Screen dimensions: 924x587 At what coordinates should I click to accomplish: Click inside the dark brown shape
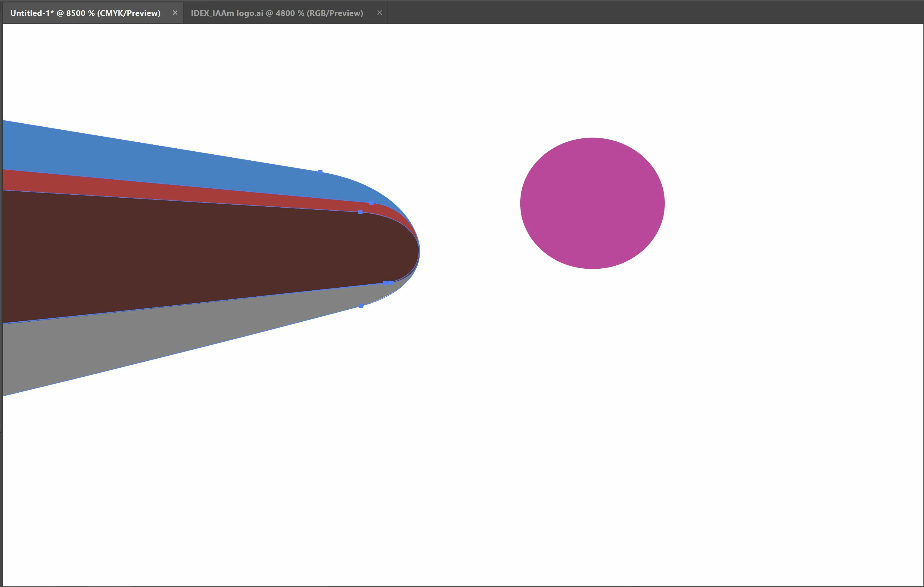[192, 253]
